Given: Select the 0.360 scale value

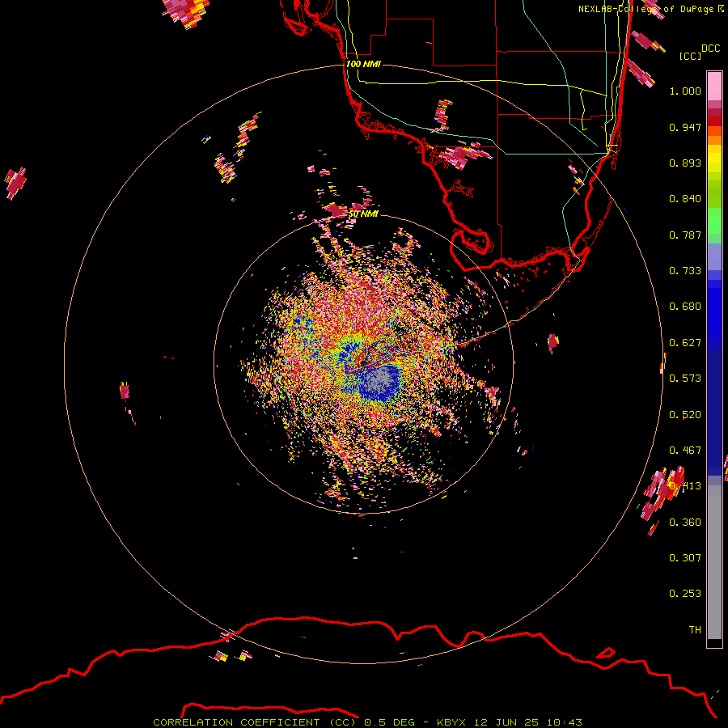Looking at the screenshot, I should point(685,523).
